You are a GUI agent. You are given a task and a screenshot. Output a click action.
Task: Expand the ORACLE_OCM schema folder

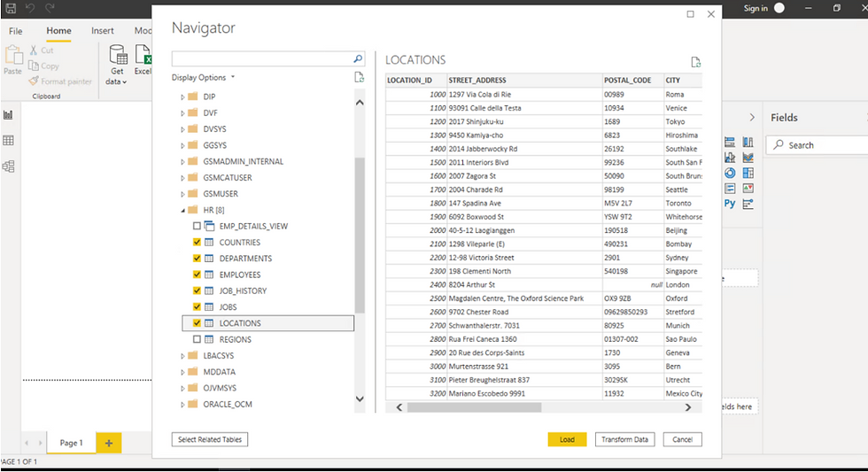point(182,405)
